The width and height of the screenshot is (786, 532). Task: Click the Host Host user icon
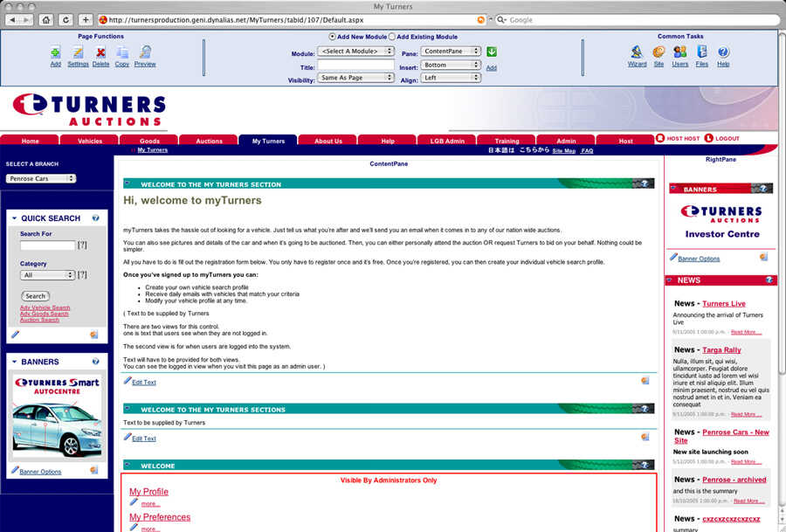click(660, 138)
